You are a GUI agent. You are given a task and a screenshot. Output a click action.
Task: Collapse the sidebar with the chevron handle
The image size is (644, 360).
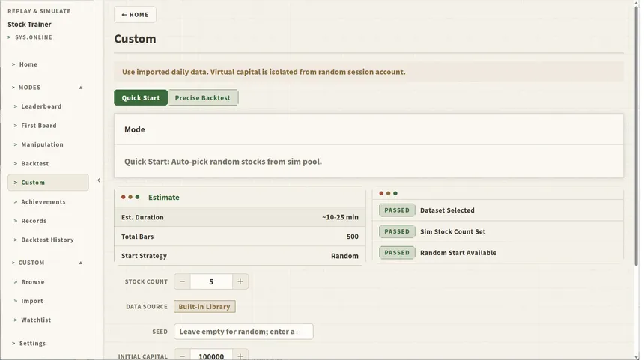[99, 180]
